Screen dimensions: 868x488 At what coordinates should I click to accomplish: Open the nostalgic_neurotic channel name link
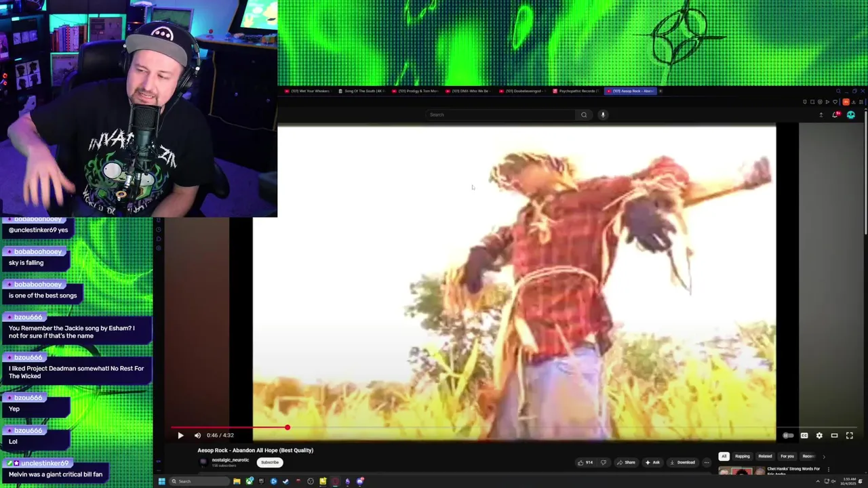click(230, 460)
